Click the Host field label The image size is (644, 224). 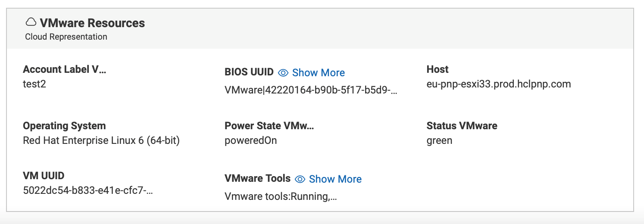[437, 69]
